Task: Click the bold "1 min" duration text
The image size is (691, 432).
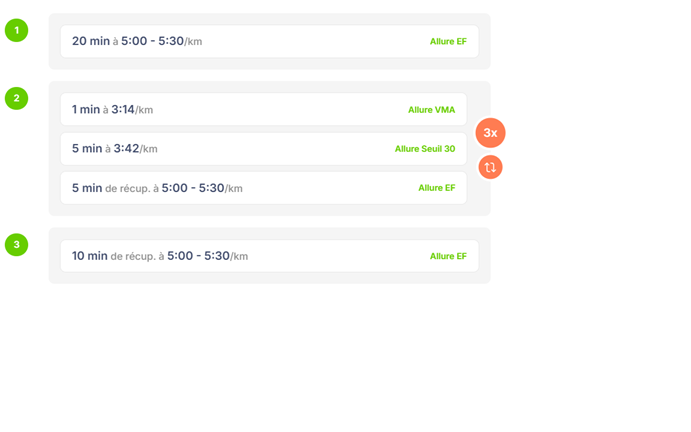Action: coord(86,110)
